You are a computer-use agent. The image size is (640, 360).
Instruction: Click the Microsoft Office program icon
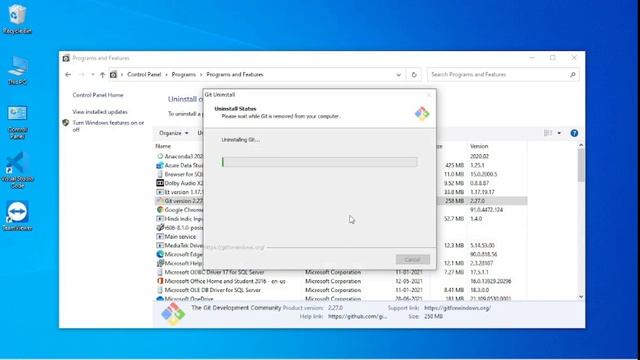(x=160, y=281)
